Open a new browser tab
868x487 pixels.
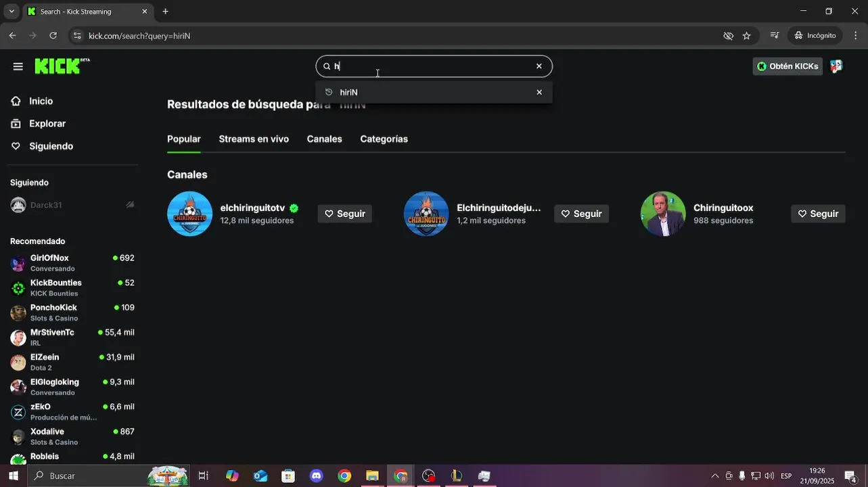pyautogui.click(x=165, y=11)
